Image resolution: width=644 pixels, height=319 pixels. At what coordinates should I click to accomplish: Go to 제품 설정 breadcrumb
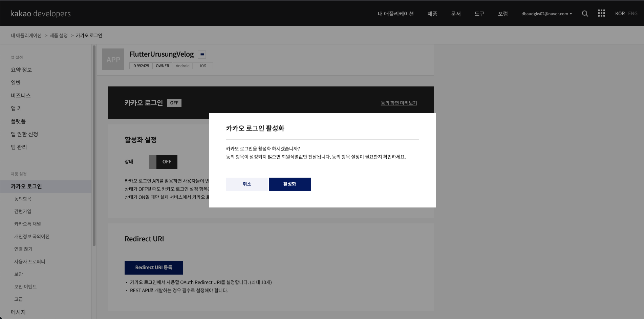click(59, 35)
